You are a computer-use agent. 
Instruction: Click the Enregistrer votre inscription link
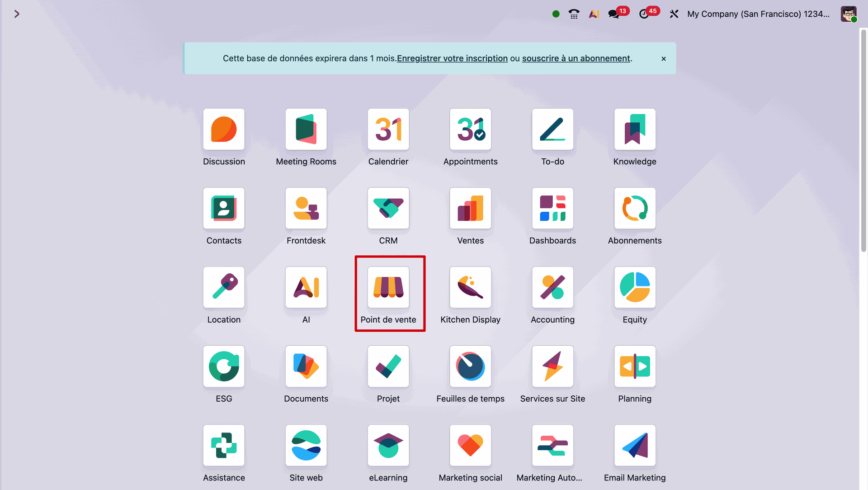[x=452, y=58]
